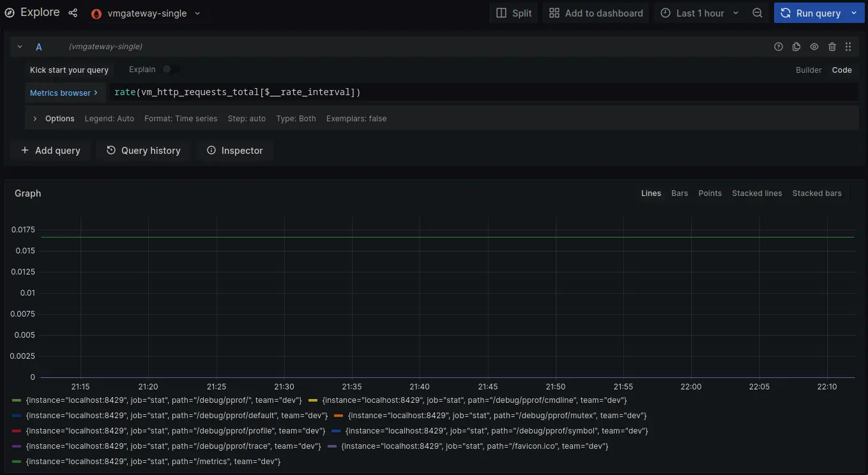The width and height of the screenshot is (868, 475).
Task: Click the share Explore link icon
Action: pyautogui.click(x=73, y=13)
